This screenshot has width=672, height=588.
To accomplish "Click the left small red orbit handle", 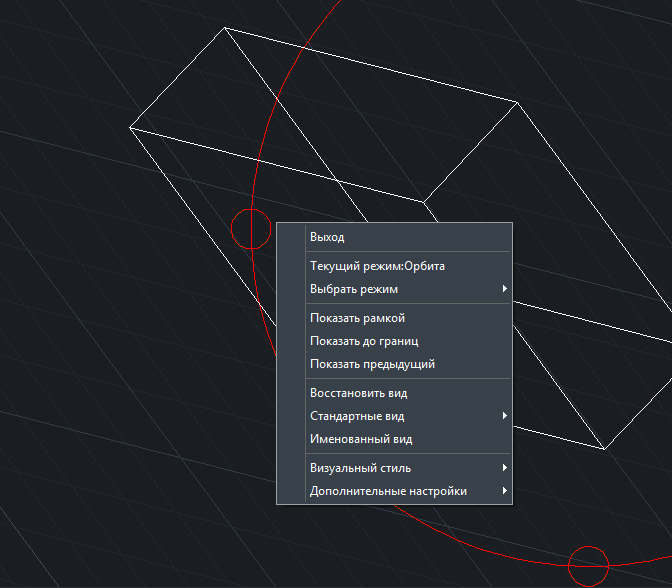I will [x=251, y=228].
